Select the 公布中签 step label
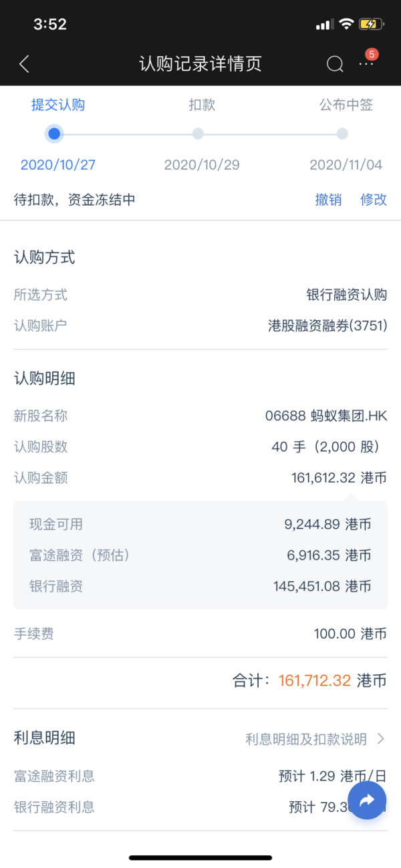 click(x=346, y=105)
